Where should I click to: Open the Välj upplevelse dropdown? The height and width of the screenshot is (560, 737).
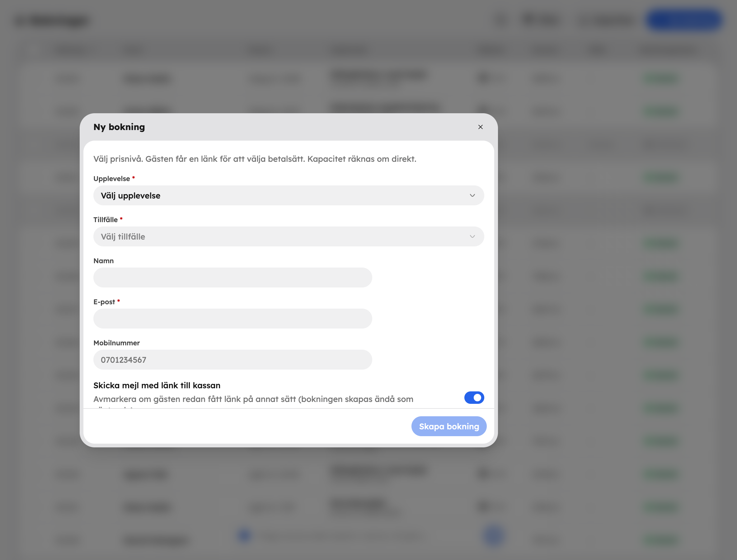(289, 195)
